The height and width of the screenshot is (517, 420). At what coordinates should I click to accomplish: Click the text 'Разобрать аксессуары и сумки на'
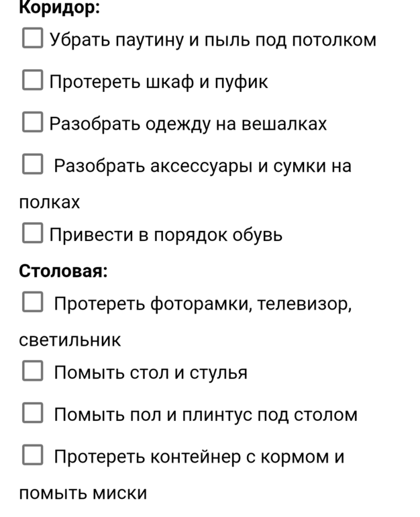coord(203,165)
